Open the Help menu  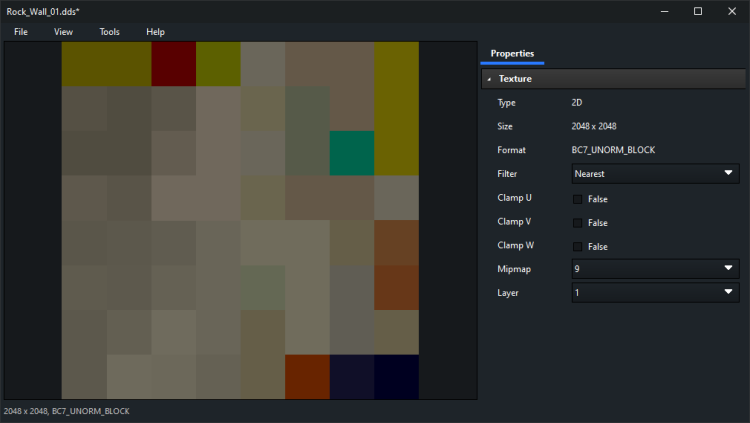click(155, 32)
